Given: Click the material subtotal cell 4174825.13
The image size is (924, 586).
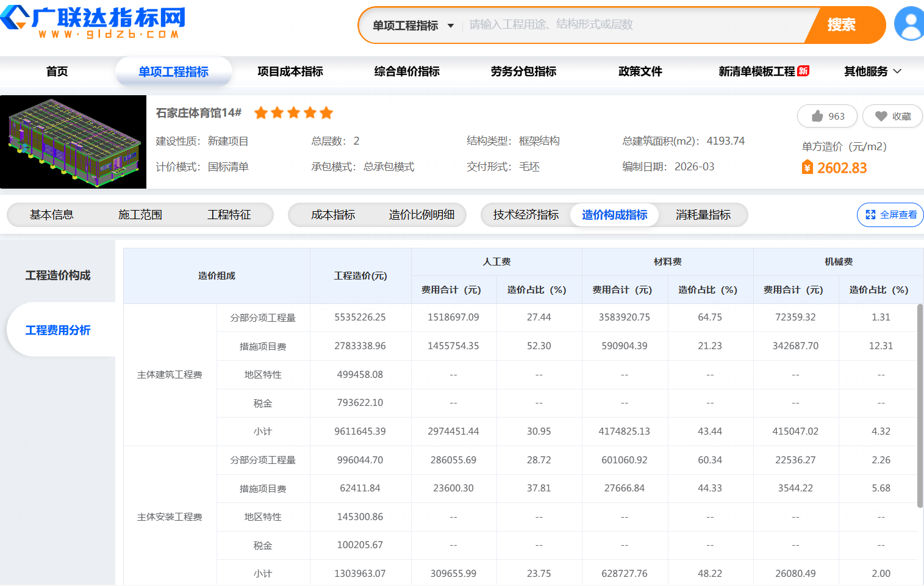Looking at the screenshot, I should tap(625, 432).
